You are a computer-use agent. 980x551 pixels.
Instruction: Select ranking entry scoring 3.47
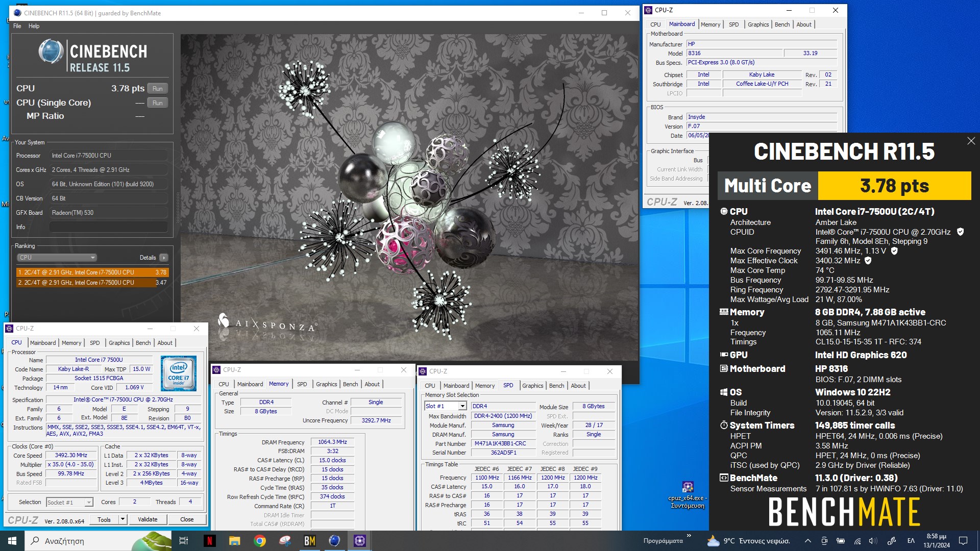click(92, 282)
